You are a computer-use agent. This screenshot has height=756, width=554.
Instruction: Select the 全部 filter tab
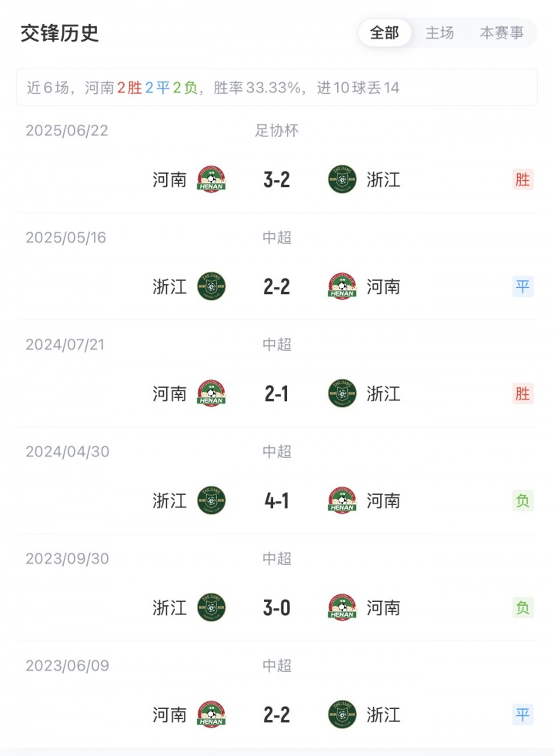point(385,33)
